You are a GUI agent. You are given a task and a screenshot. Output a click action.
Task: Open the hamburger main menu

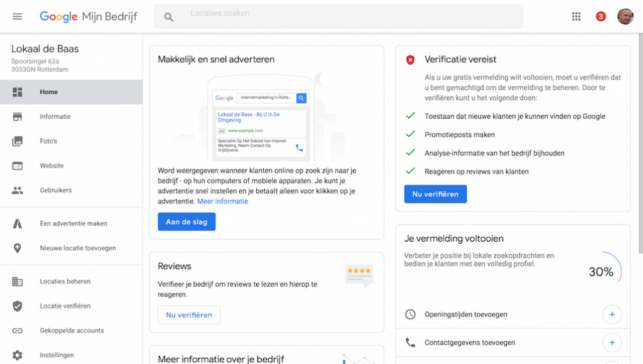(17, 16)
